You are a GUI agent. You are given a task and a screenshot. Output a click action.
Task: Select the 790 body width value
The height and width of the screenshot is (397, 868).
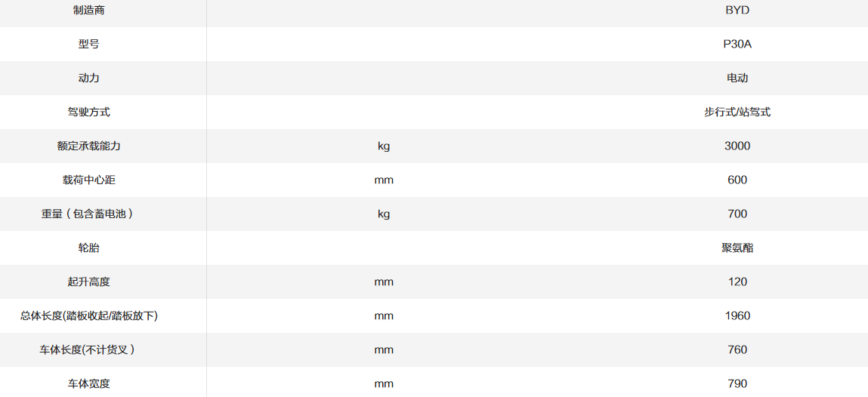(737, 383)
